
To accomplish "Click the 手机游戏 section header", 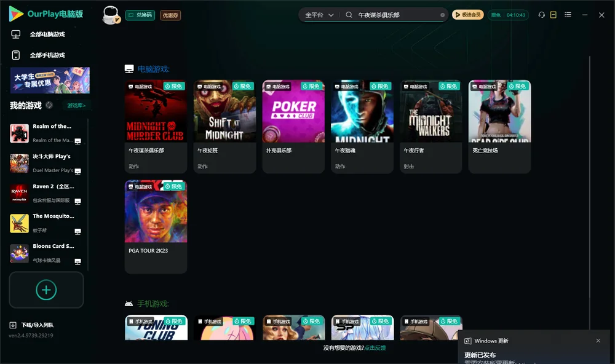I will coord(153,304).
